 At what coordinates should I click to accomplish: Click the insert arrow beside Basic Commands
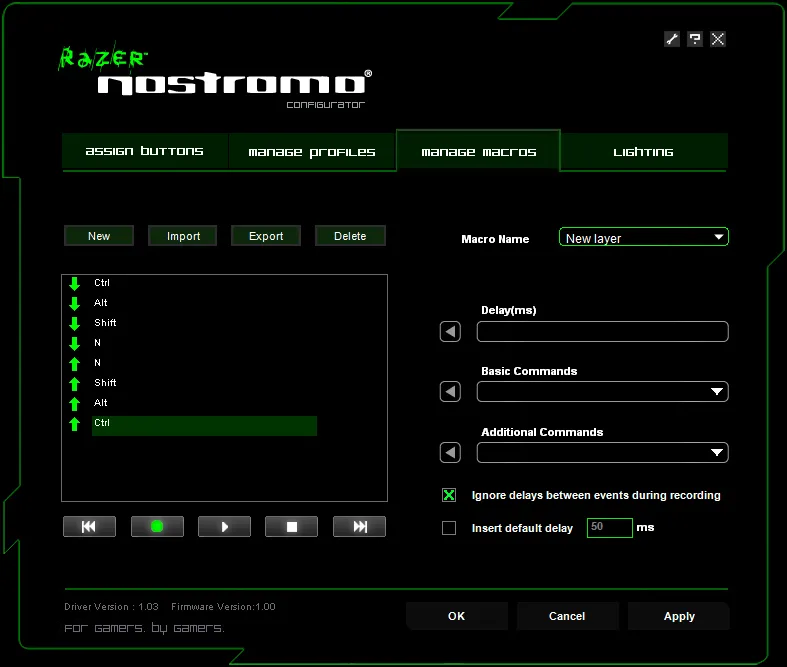(x=450, y=392)
